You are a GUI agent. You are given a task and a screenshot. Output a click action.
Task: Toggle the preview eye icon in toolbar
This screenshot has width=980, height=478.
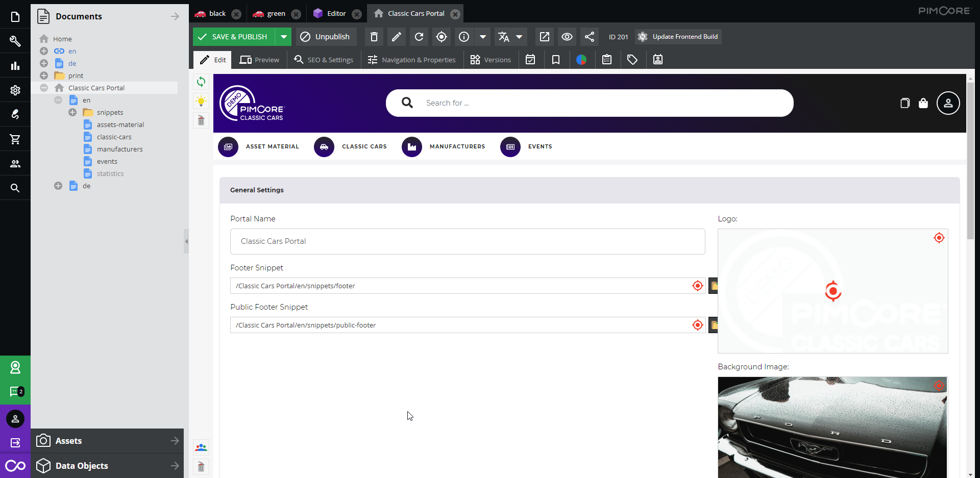tap(567, 37)
